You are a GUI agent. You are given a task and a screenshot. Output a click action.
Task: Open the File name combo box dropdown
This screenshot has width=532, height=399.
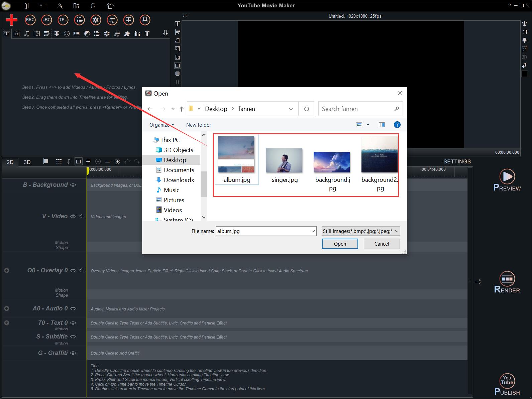pyautogui.click(x=313, y=231)
